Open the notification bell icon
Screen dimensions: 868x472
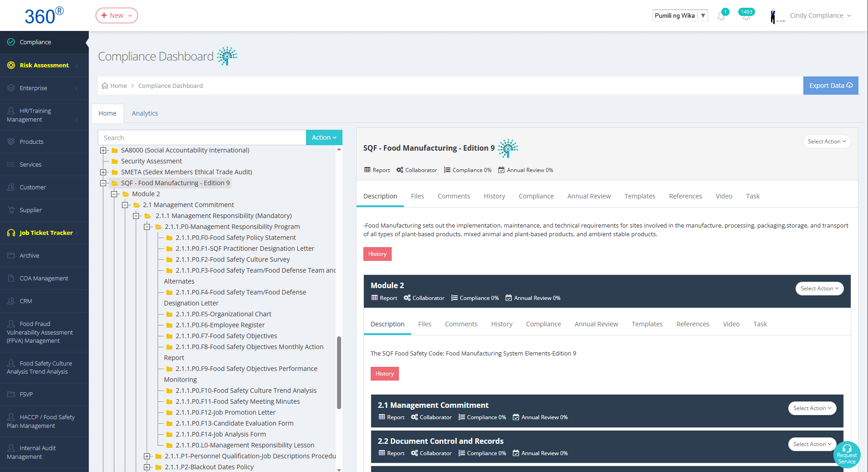pyautogui.click(x=721, y=16)
